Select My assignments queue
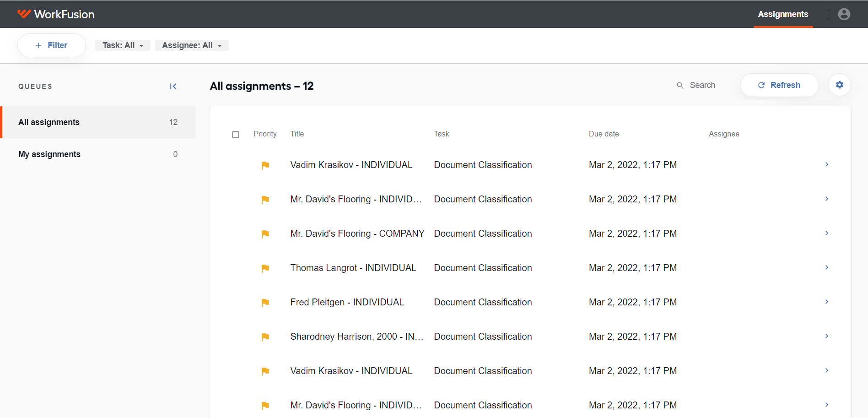This screenshot has width=868, height=418. pos(99,154)
